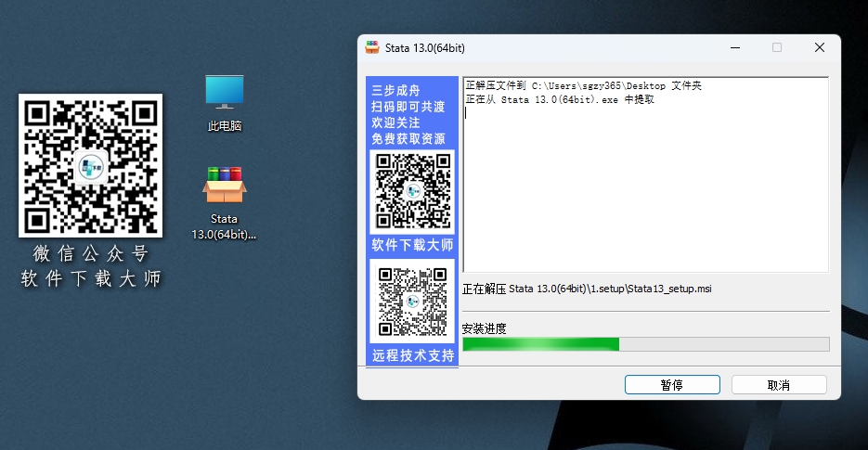This screenshot has width=868, height=450.
Task: Click the 软件下载大师 label in the installer sidebar
Action: point(412,245)
